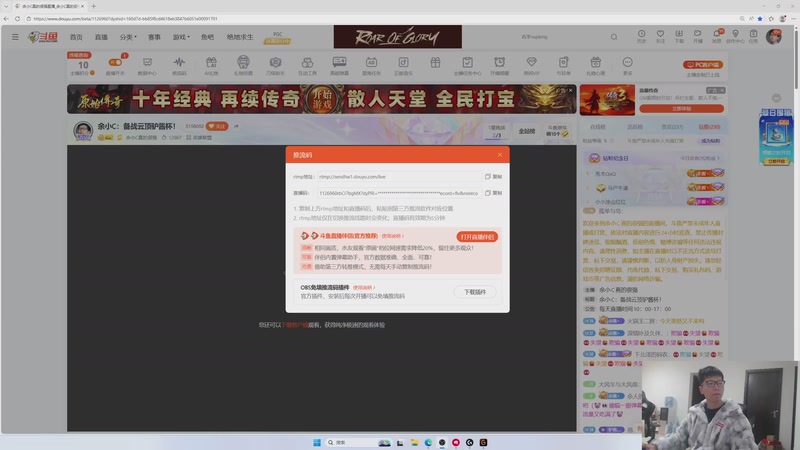Open File Explorer folder icon on taskbar

tap(414, 442)
